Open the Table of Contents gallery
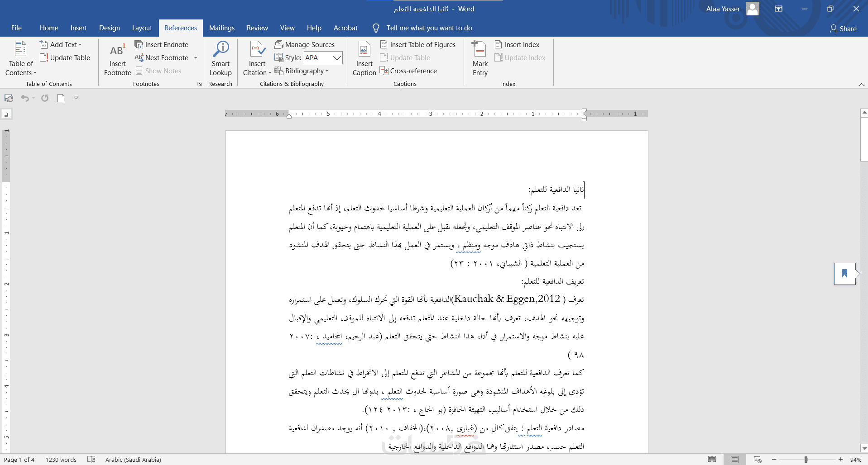The height and width of the screenshot is (465, 868). tap(21, 58)
